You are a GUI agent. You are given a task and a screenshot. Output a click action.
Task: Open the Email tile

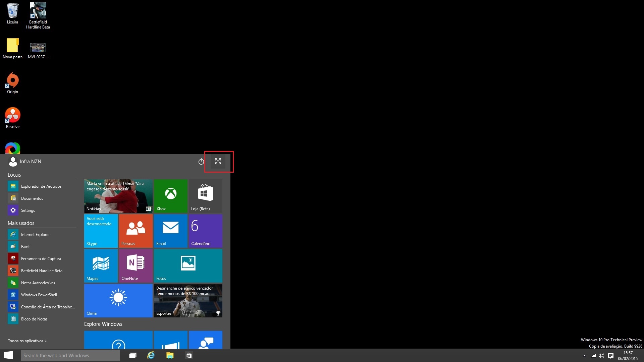point(170,231)
